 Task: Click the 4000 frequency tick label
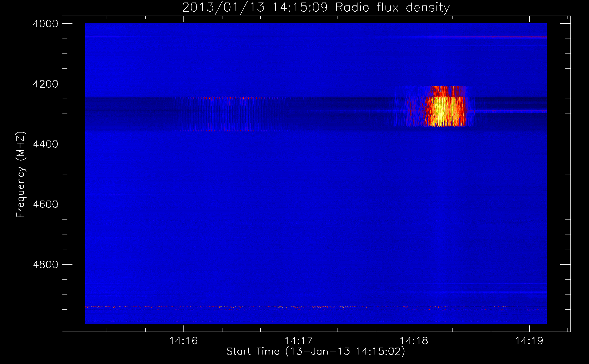coord(46,24)
